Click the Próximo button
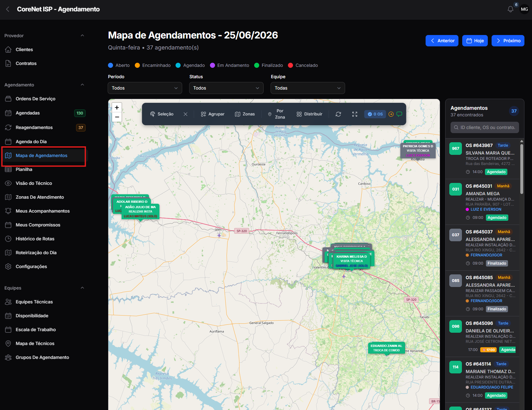 point(508,41)
